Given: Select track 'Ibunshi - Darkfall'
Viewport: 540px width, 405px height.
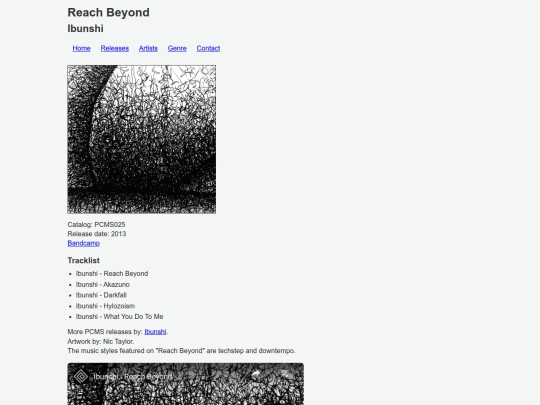Looking at the screenshot, I should (x=101, y=295).
